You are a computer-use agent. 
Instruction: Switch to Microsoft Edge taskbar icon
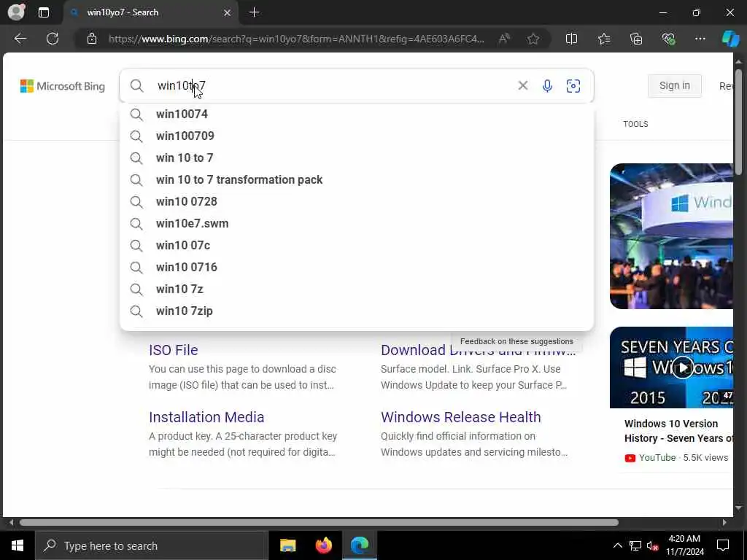[360, 545]
